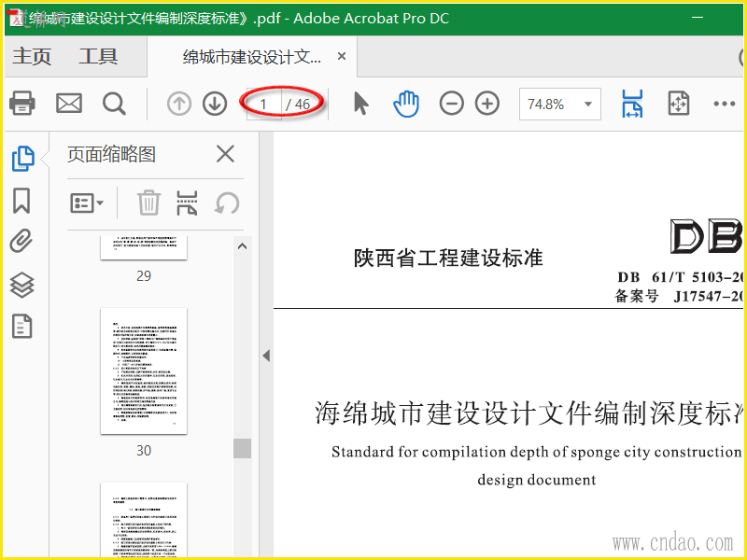747x560 pixels.
Task: Open the Bookmarks panel
Action: tap(21, 201)
